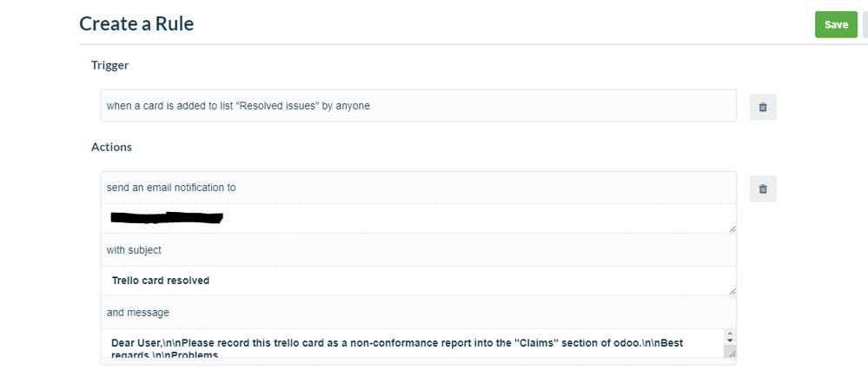Image resolution: width=868 pixels, height=377 pixels.
Task: Click the message box scroll-down arrow
Action: (x=730, y=341)
